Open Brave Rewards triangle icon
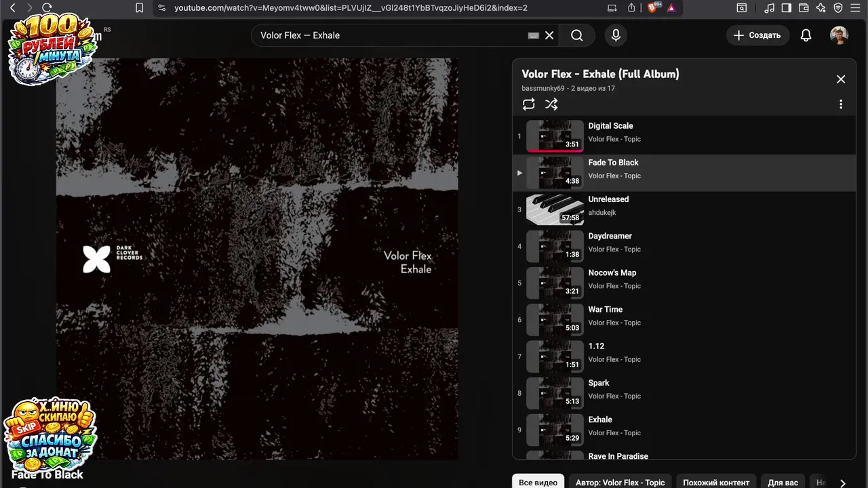This screenshot has height=488, width=868. (671, 7)
